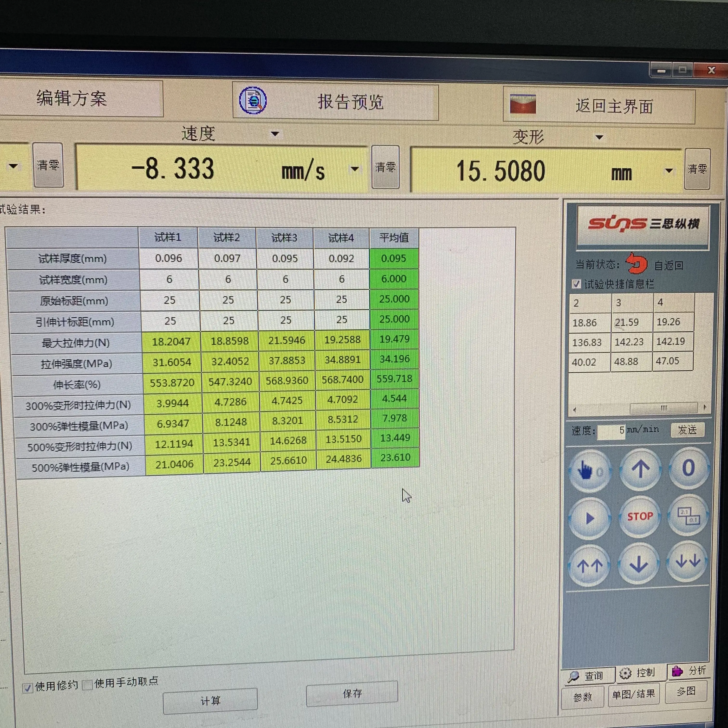Click the double up arrows fast-raise button
This screenshot has width=728, height=728.
(x=590, y=565)
